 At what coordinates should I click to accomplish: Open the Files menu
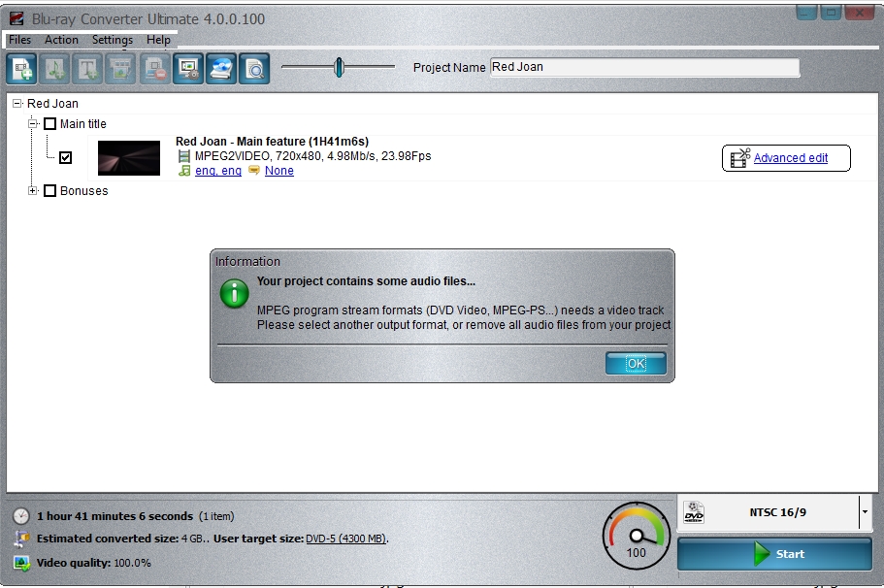tap(19, 40)
